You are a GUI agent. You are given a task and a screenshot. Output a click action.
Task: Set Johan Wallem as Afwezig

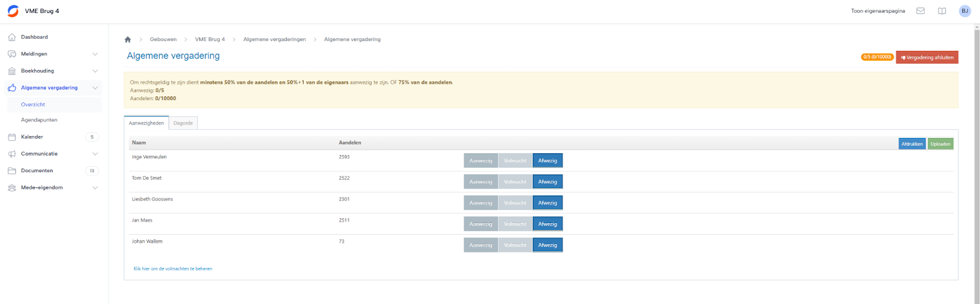[548, 245]
